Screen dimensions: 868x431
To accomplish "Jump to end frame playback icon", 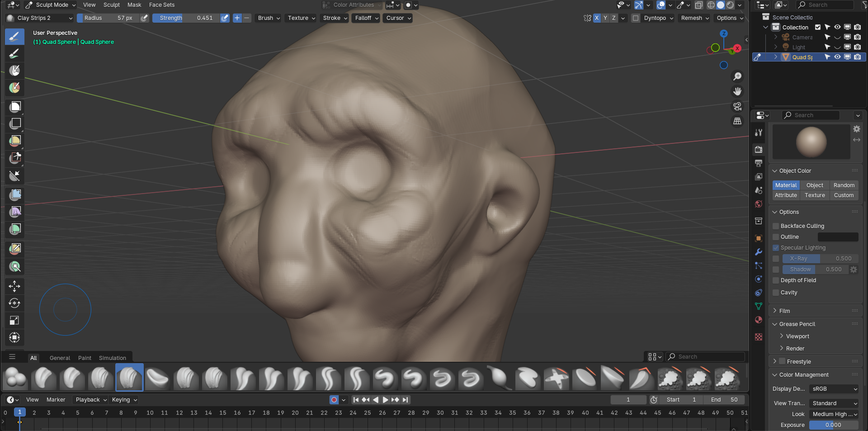I will (406, 400).
